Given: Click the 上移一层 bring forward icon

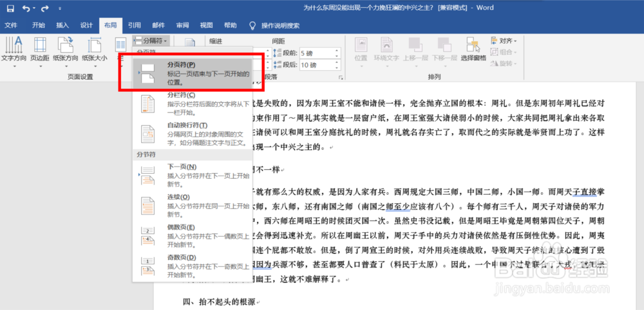Looking at the screenshot, I should click(x=415, y=44).
